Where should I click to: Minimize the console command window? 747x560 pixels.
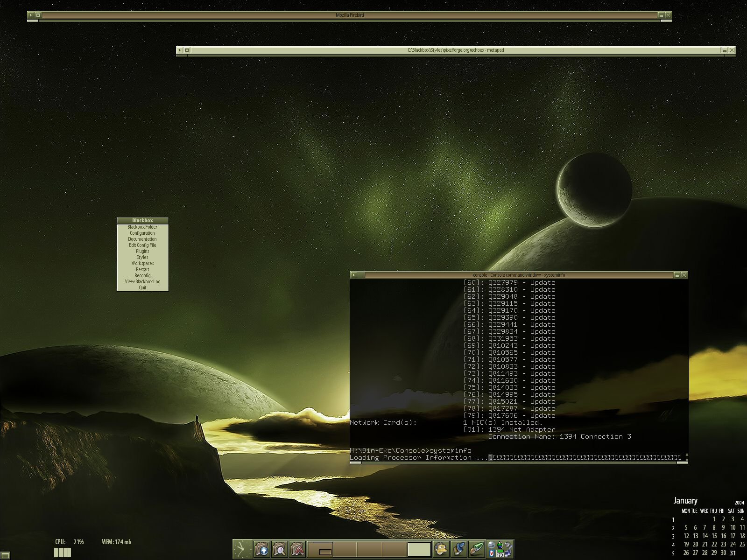[x=677, y=275]
